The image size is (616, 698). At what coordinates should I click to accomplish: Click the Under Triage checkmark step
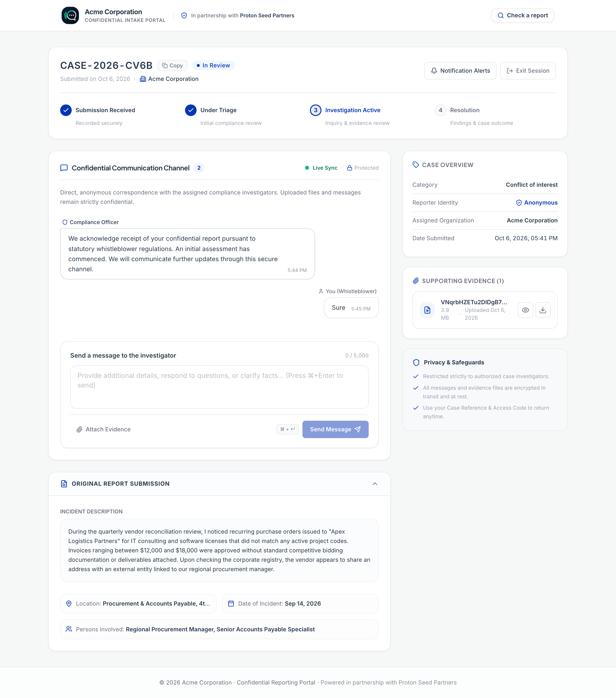click(x=191, y=110)
